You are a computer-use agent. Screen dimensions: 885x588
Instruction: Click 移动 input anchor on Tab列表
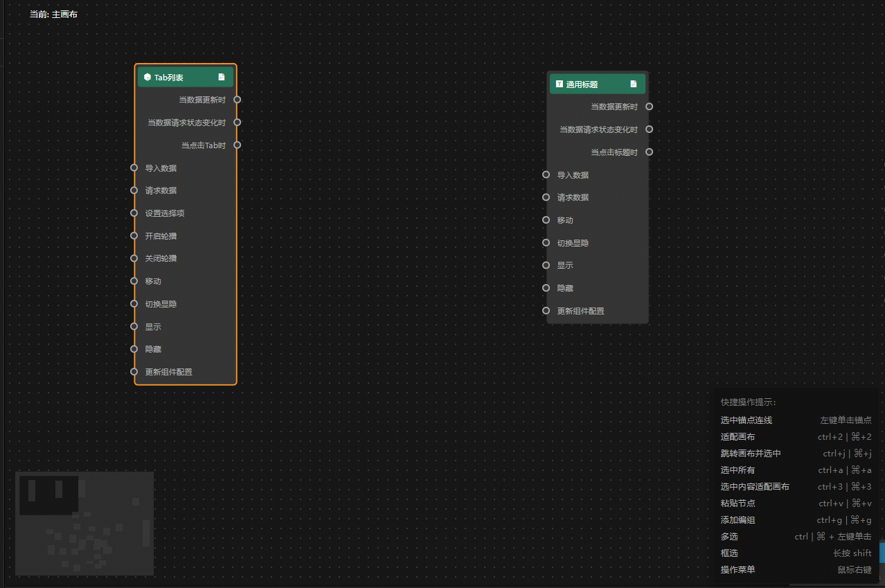[x=134, y=281]
